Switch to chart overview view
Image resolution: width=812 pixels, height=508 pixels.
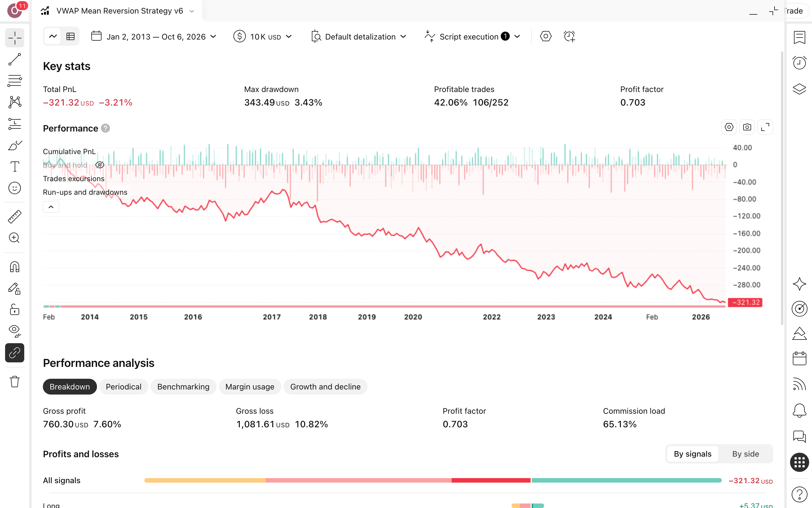(53, 36)
